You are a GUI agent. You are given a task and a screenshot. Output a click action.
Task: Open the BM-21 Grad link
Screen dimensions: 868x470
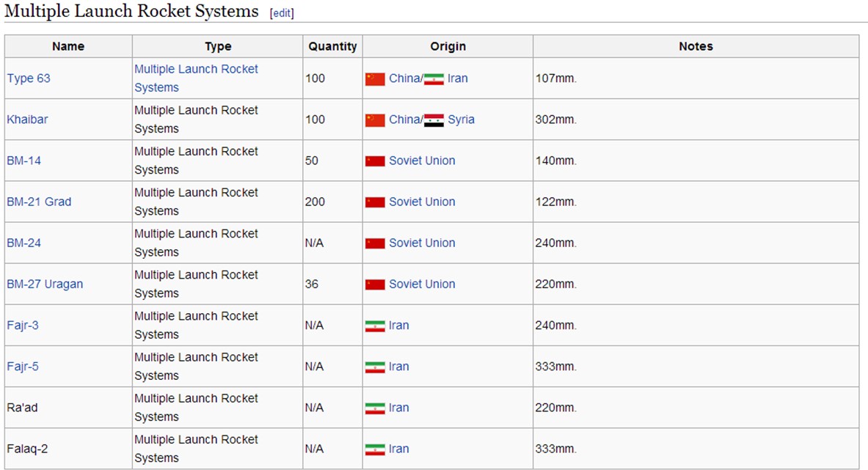point(39,202)
